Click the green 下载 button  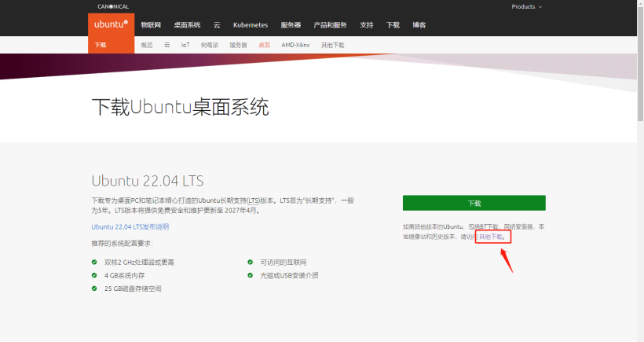tap(474, 203)
